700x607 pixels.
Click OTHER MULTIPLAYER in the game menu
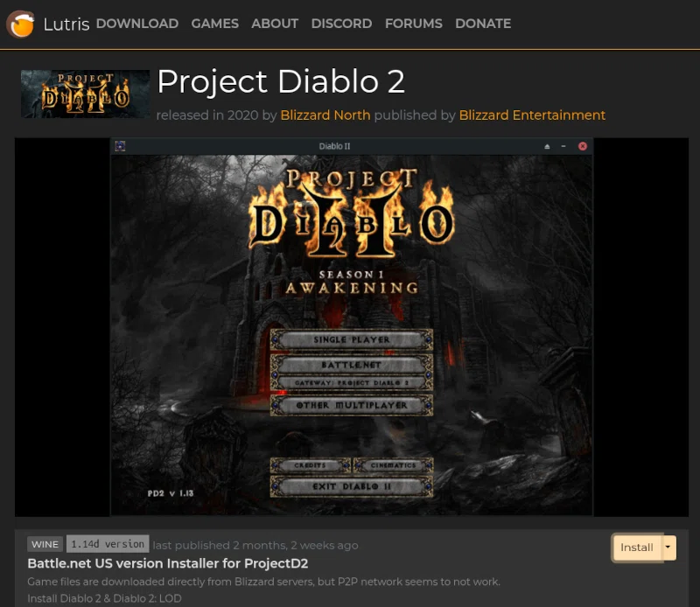[x=352, y=405]
